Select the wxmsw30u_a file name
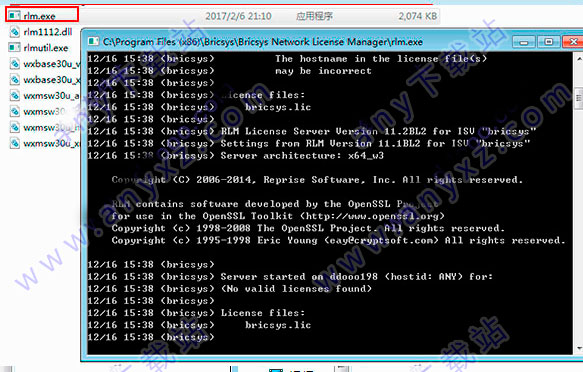This screenshot has width=583, height=372. tap(51, 96)
